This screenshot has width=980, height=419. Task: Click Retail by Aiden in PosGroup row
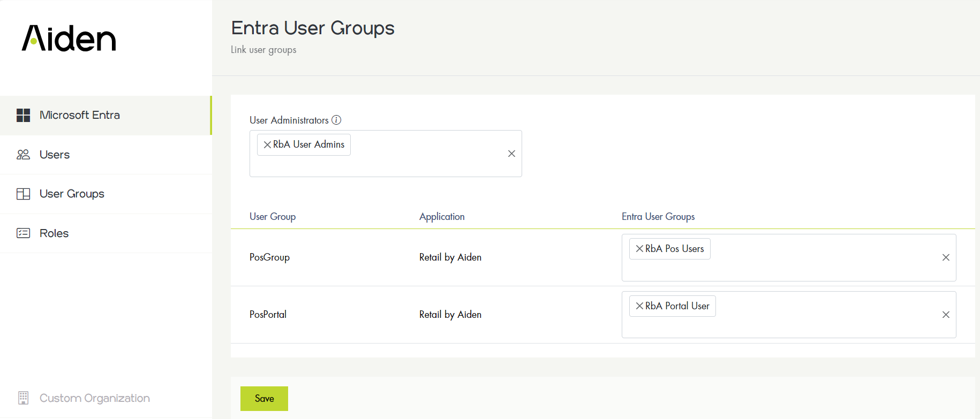tap(450, 257)
